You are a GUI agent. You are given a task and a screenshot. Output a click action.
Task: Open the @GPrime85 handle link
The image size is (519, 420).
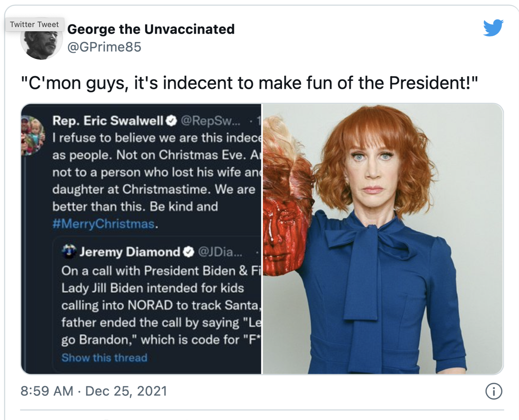[105, 47]
